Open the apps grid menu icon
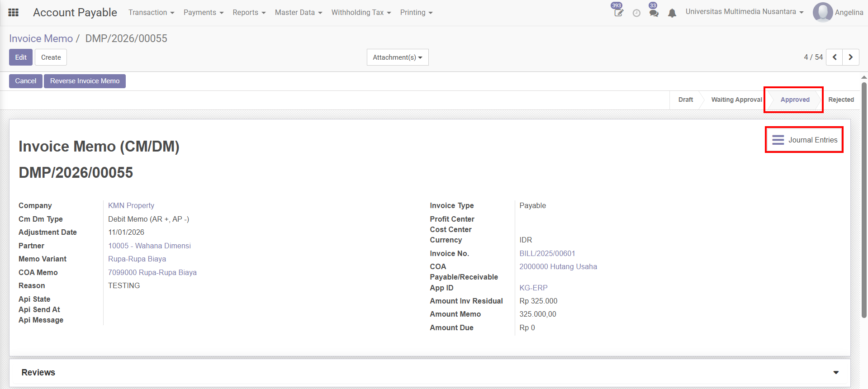Viewport: 868px width, 389px height. 14,13
